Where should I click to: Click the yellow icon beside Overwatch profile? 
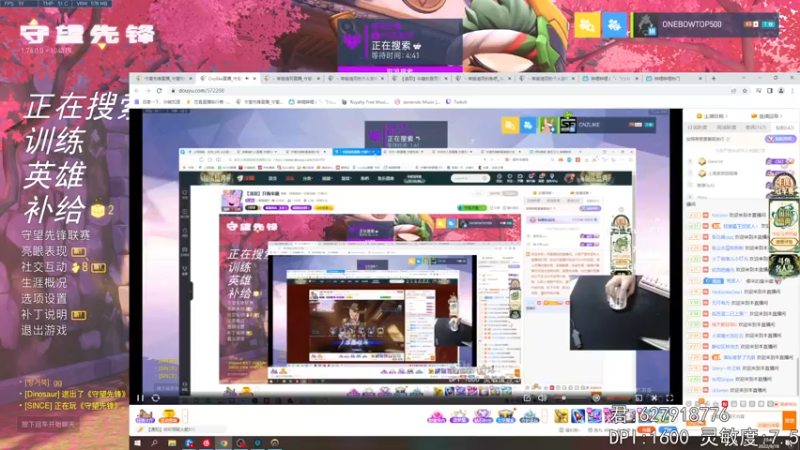(x=587, y=24)
